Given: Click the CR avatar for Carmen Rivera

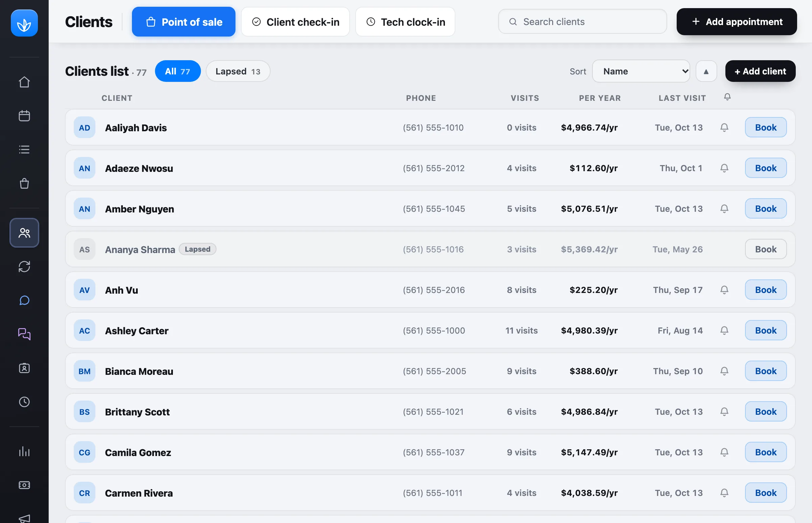Looking at the screenshot, I should [x=84, y=493].
